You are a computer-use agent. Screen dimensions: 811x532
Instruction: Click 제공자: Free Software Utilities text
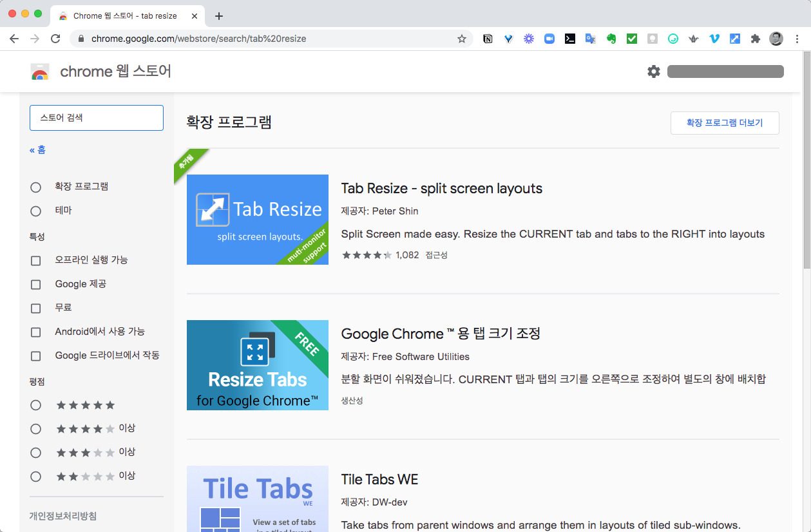pyautogui.click(x=405, y=357)
